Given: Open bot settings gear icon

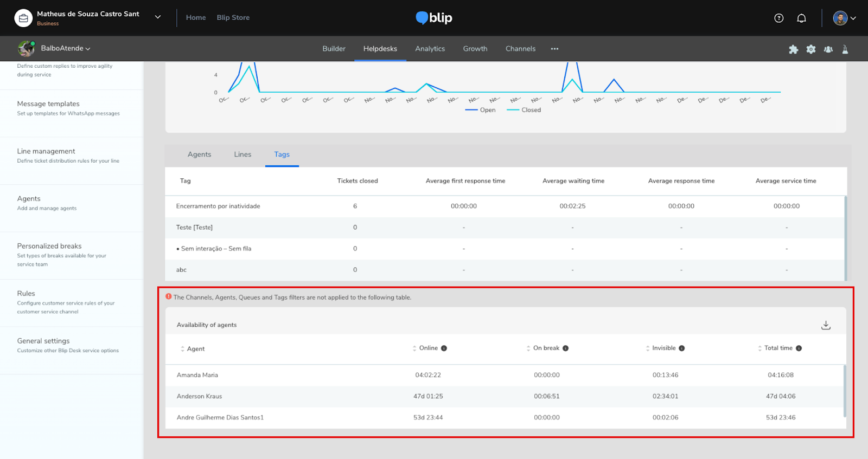Looking at the screenshot, I should pos(810,49).
